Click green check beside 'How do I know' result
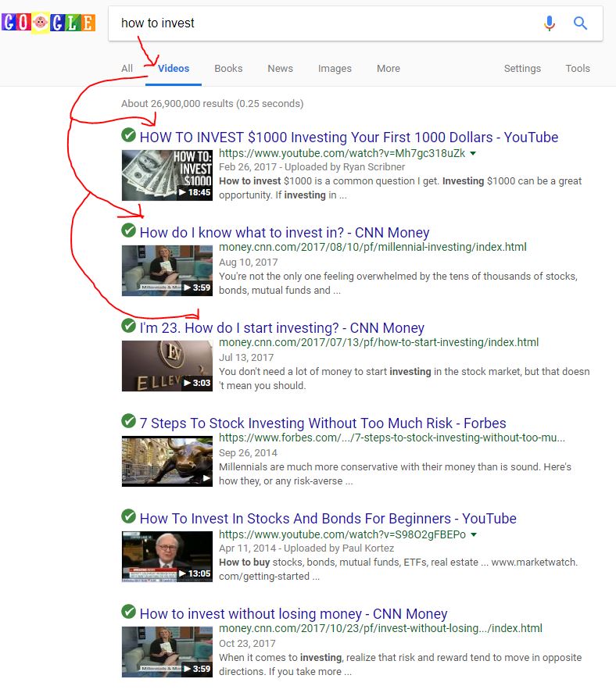Image resolution: width=616 pixels, height=693 pixels. tap(129, 230)
